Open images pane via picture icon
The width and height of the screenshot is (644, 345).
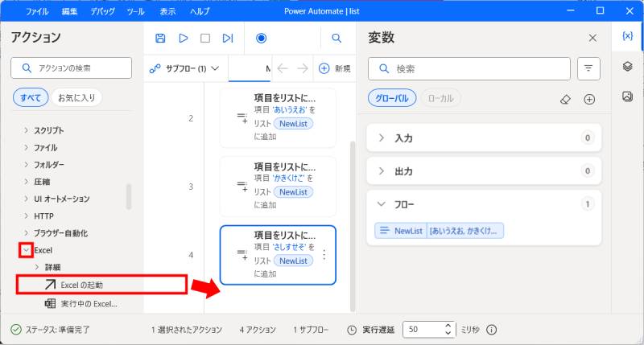[627, 97]
